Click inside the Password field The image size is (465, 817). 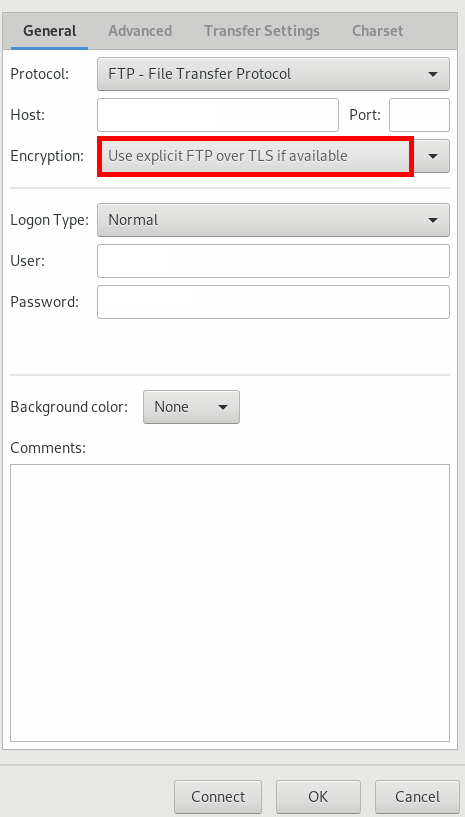pyautogui.click(x=273, y=302)
